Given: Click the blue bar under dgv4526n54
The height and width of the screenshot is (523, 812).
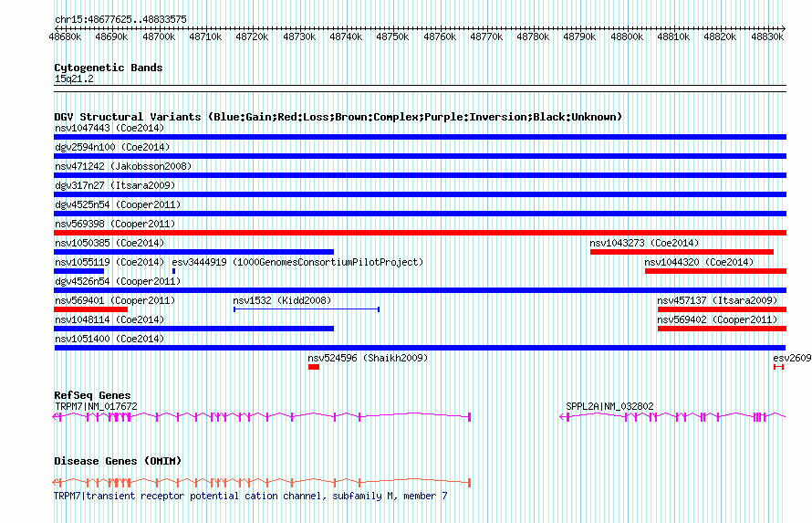Looking at the screenshot, I should [420, 290].
